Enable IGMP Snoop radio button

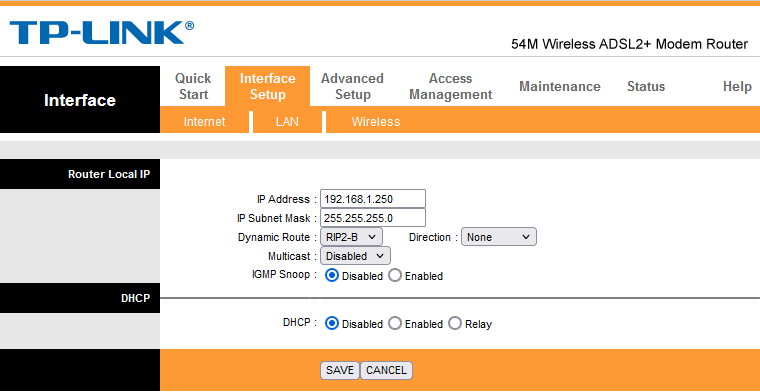click(x=395, y=276)
